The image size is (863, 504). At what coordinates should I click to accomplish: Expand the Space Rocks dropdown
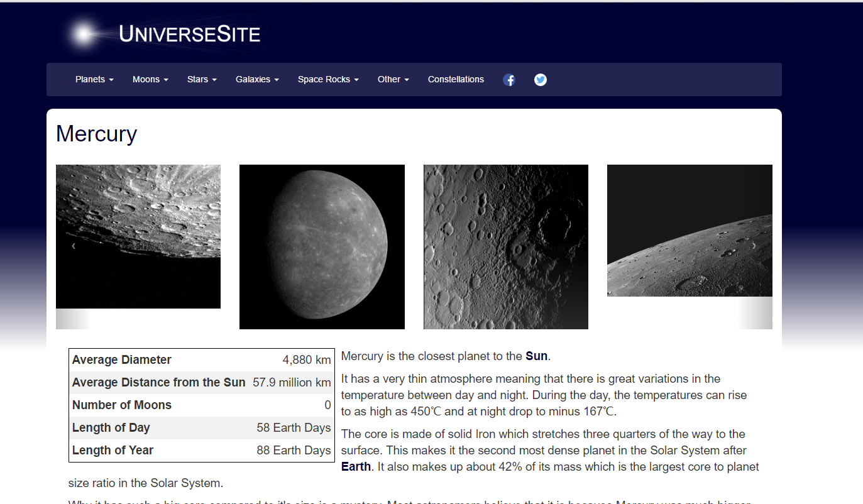327,79
